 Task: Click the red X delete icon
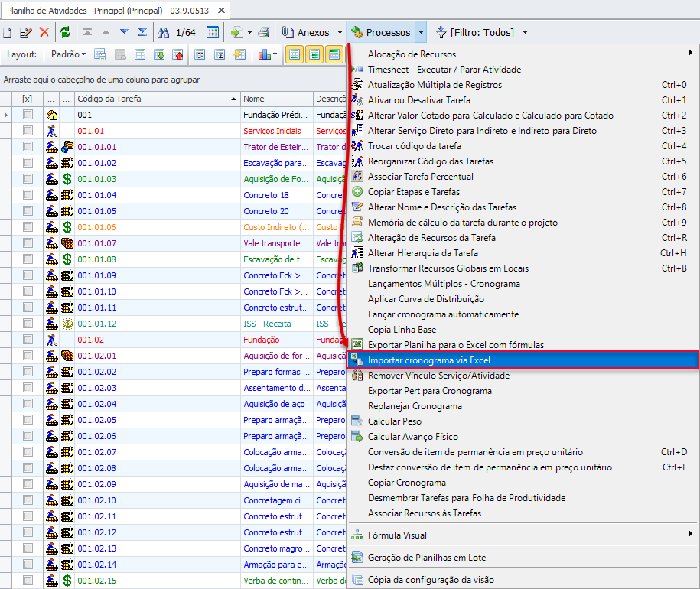pyautogui.click(x=44, y=32)
